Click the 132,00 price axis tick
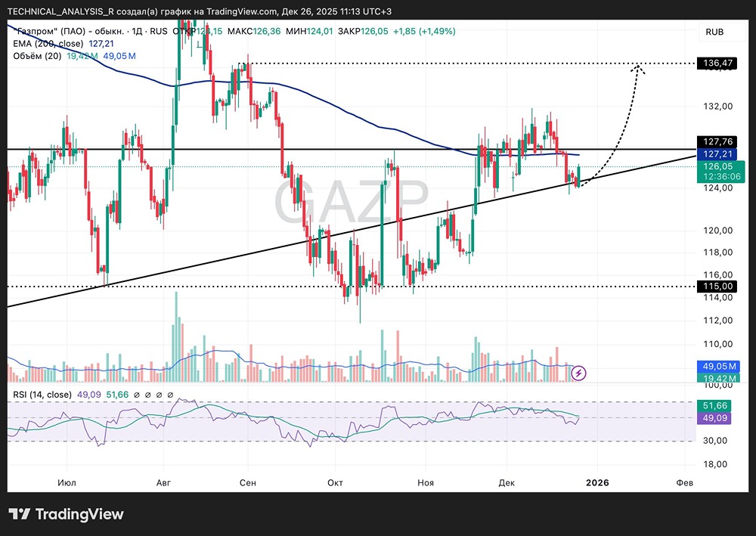Viewport: 756px width, 536px height. (x=718, y=106)
